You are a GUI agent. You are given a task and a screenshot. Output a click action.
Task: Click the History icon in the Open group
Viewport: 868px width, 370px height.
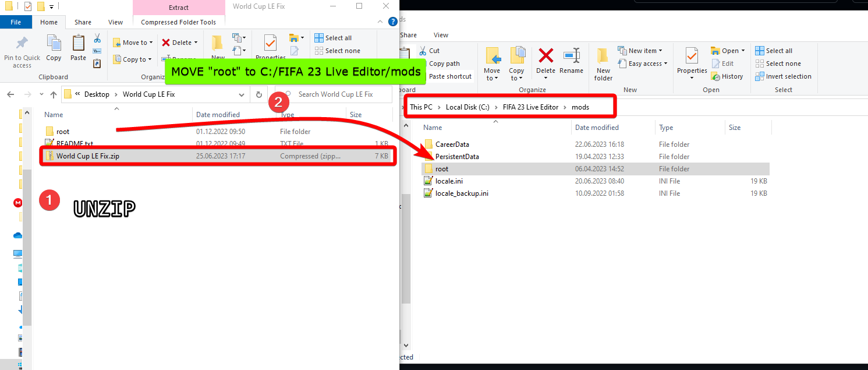727,76
